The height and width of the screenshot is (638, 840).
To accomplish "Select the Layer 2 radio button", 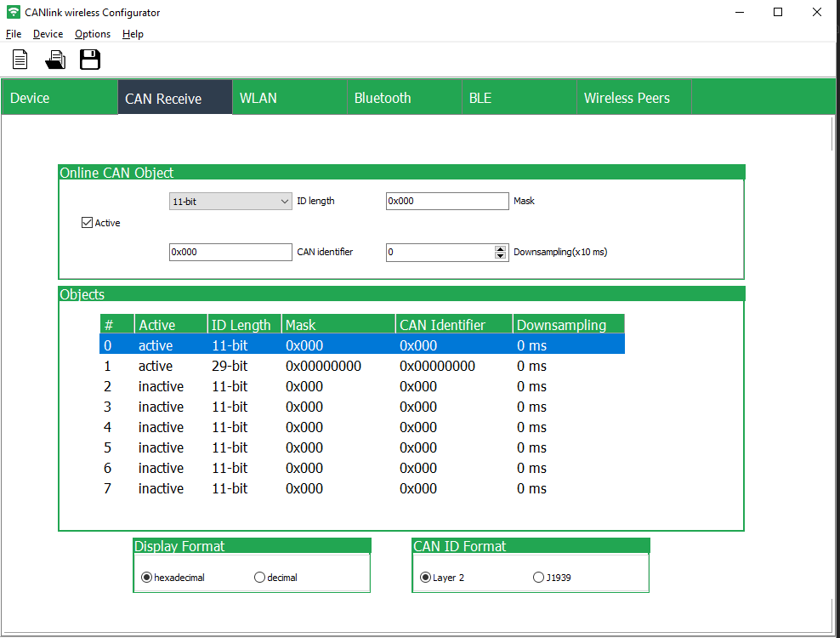I will (x=425, y=578).
